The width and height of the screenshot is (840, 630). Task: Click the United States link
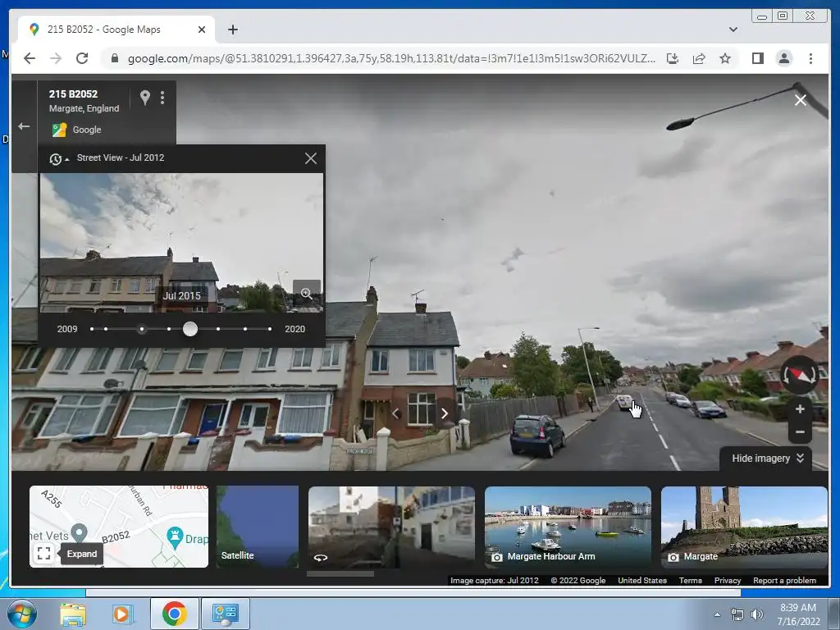642,581
